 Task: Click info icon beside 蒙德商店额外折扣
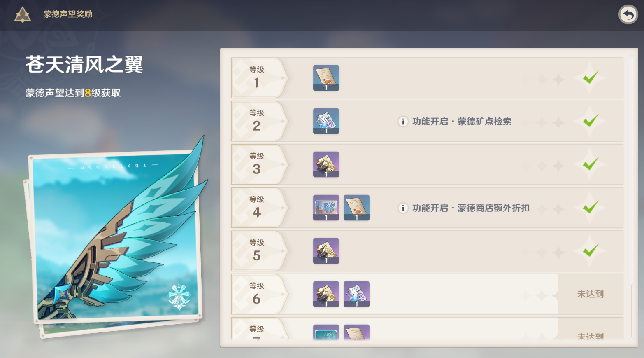(403, 208)
